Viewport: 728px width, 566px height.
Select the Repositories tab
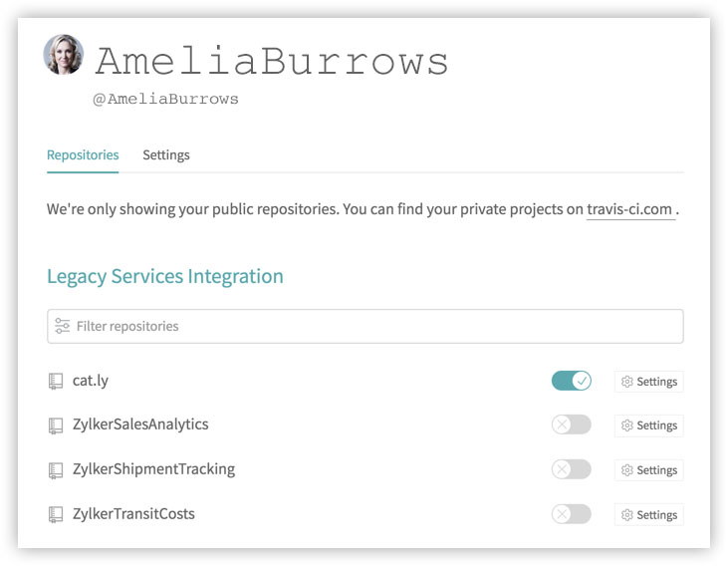pos(83,155)
